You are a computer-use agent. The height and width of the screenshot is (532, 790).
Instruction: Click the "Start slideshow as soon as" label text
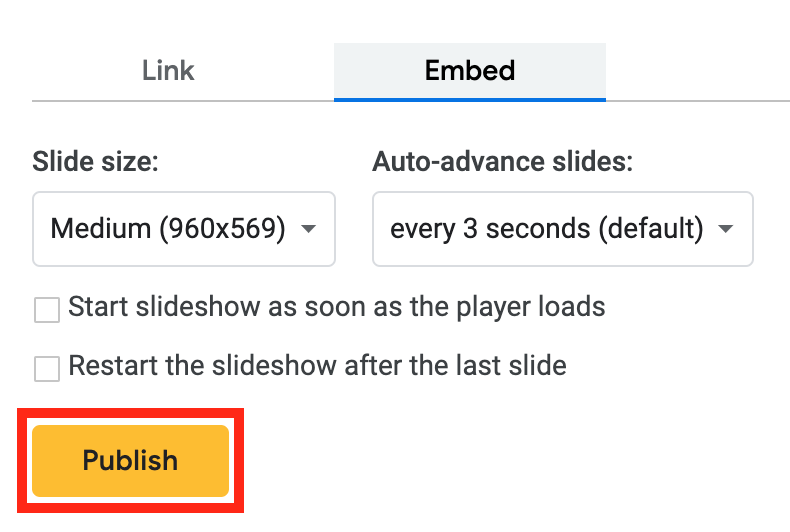click(x=250, y=307)
